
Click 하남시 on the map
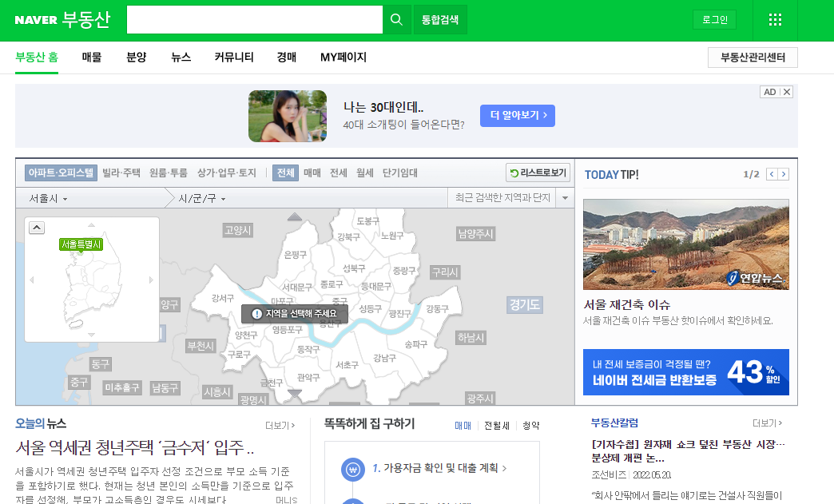tap(471, 338)
